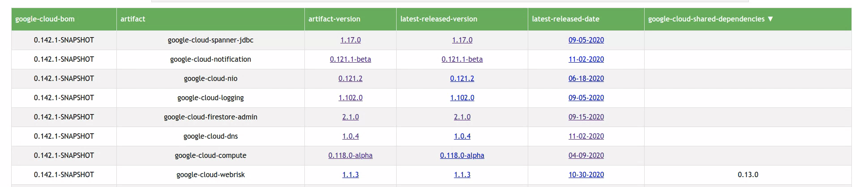Open artifact-version 1.102.0 link for logging
The image size is (868, 187).
351,98
